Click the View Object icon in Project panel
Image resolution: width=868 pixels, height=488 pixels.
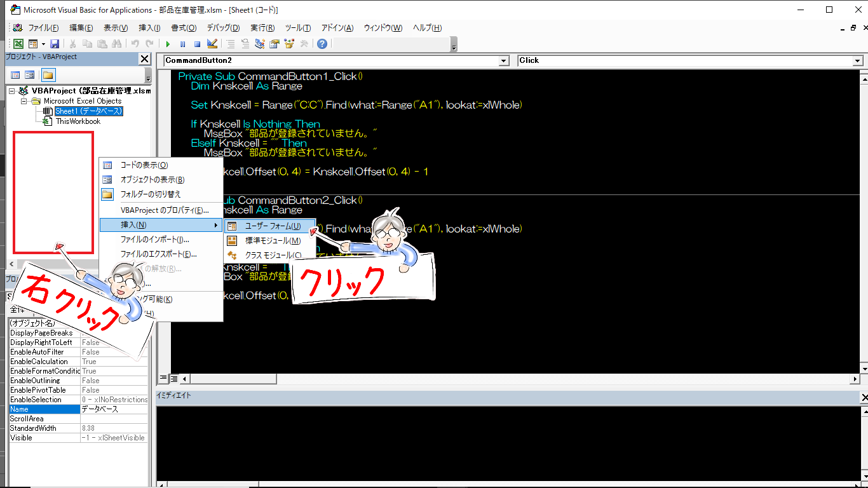(x=30, y=75)
